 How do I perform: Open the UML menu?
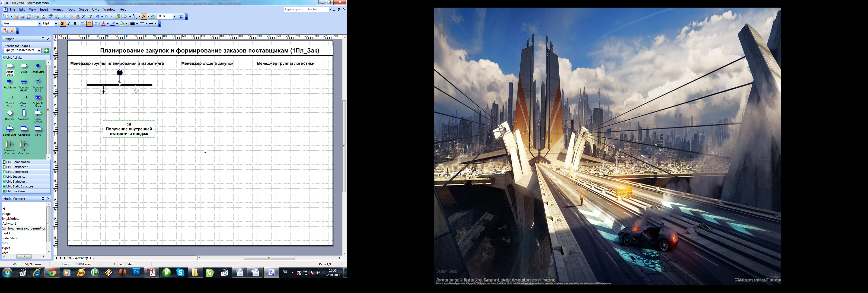click(x=96, y=9)
